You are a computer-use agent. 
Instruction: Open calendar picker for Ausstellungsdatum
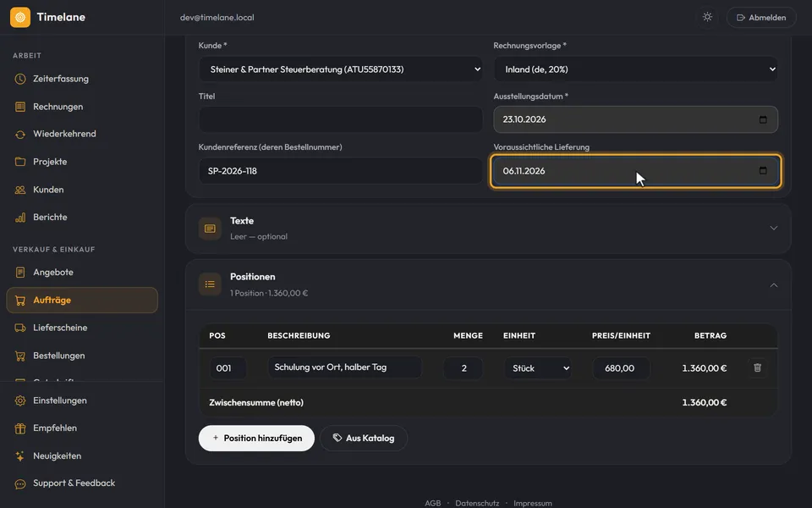[763, 119]
